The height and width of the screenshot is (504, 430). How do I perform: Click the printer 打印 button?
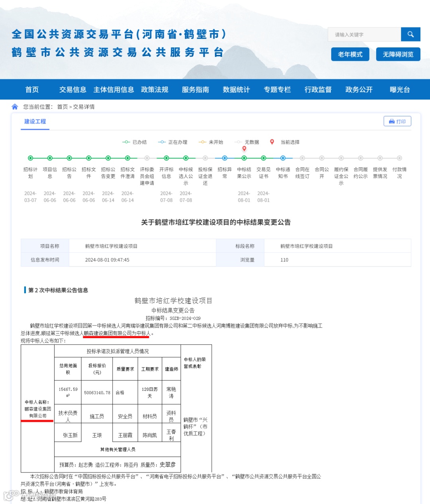tap(397, 122)
